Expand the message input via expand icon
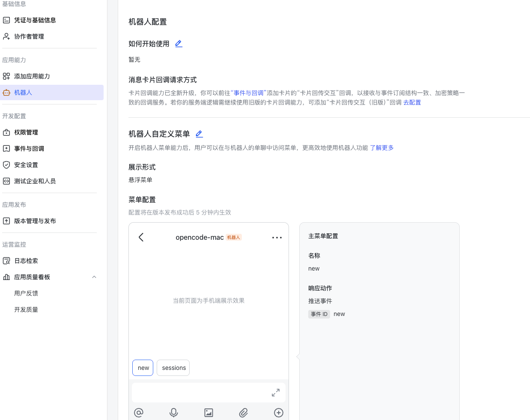 coord(276,393)
